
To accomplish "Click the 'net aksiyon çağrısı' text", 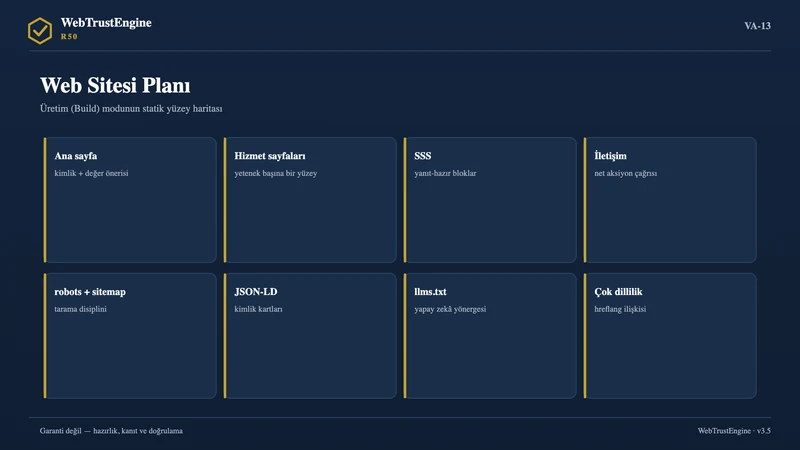I will pos(626,173).
